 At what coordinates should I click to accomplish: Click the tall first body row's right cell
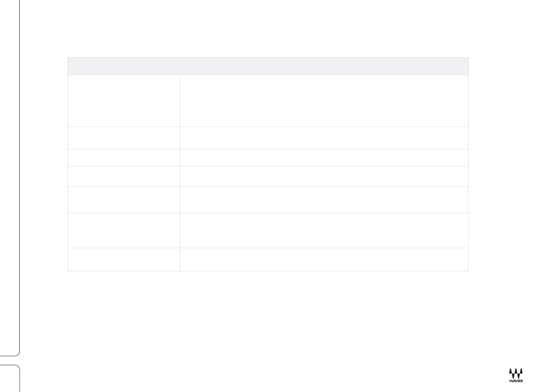324,101
